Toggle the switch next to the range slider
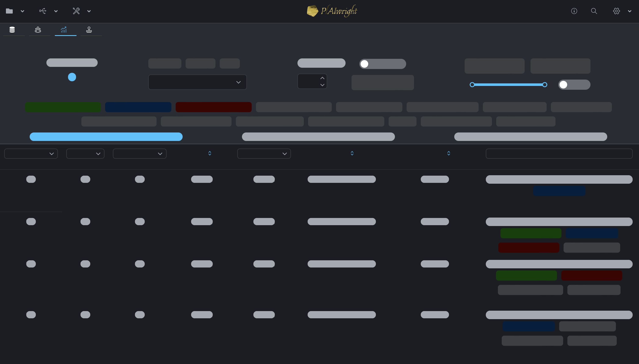 (x=574, y=85)
